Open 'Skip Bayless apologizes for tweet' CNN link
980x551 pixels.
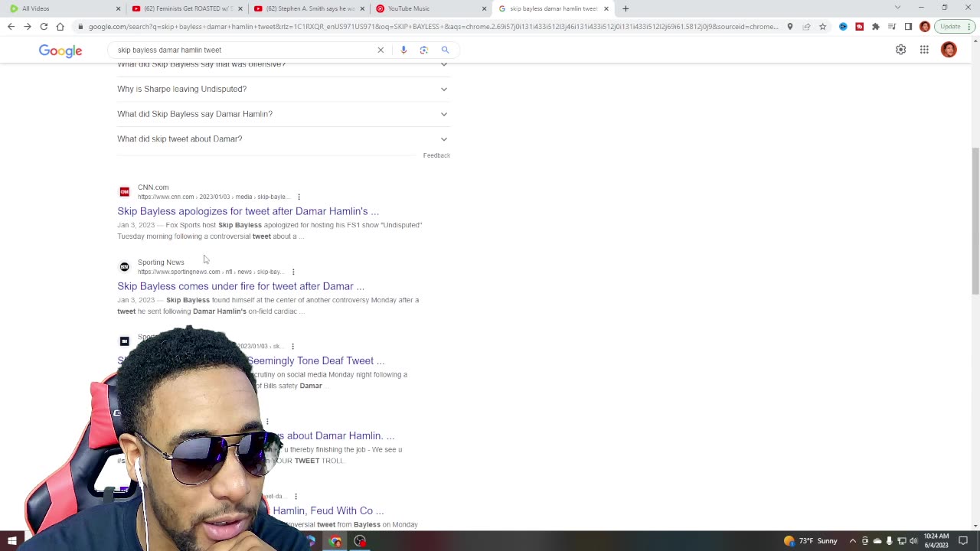point(248,211)
